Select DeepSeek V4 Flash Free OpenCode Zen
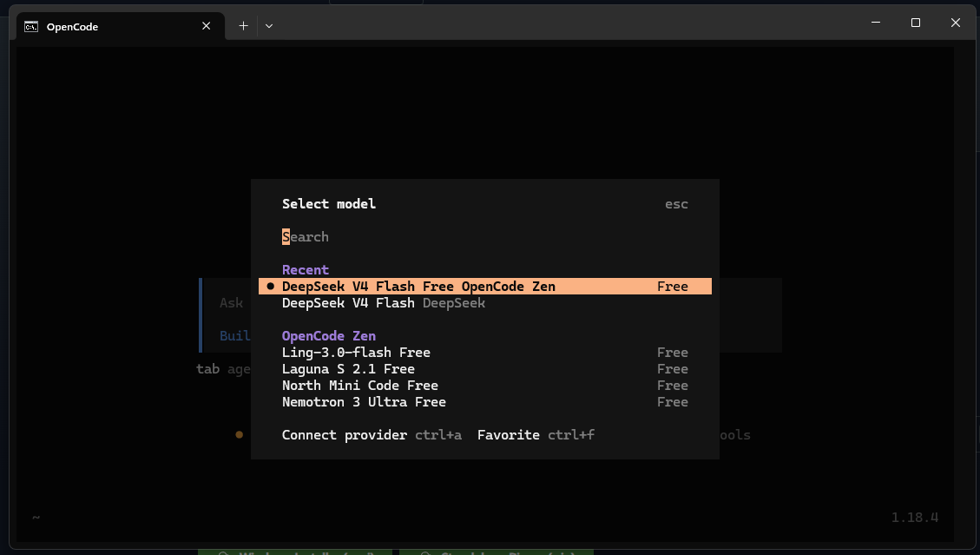The image size is (980, 555). pos(485,286)
